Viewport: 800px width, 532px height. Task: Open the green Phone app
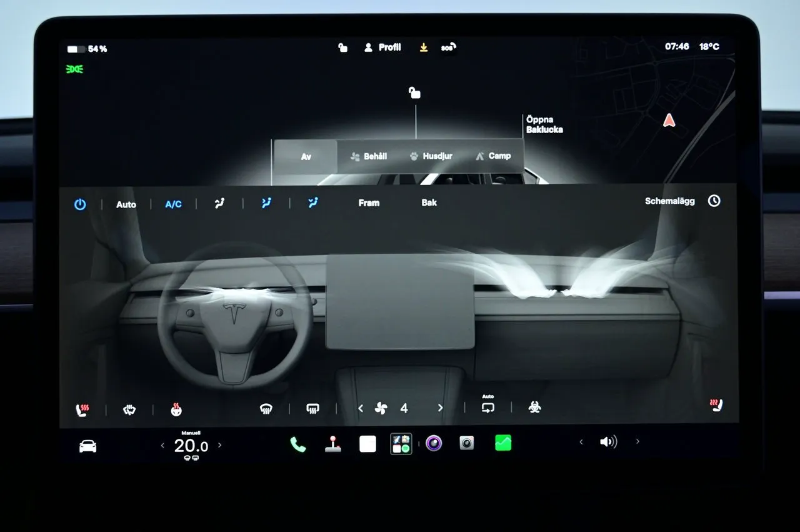pos(297,444)
